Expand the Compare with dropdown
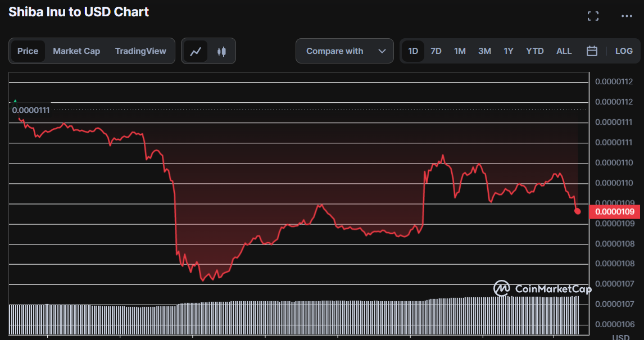Image resolution: width=644 pixels, height=340 pixels. 344,51
